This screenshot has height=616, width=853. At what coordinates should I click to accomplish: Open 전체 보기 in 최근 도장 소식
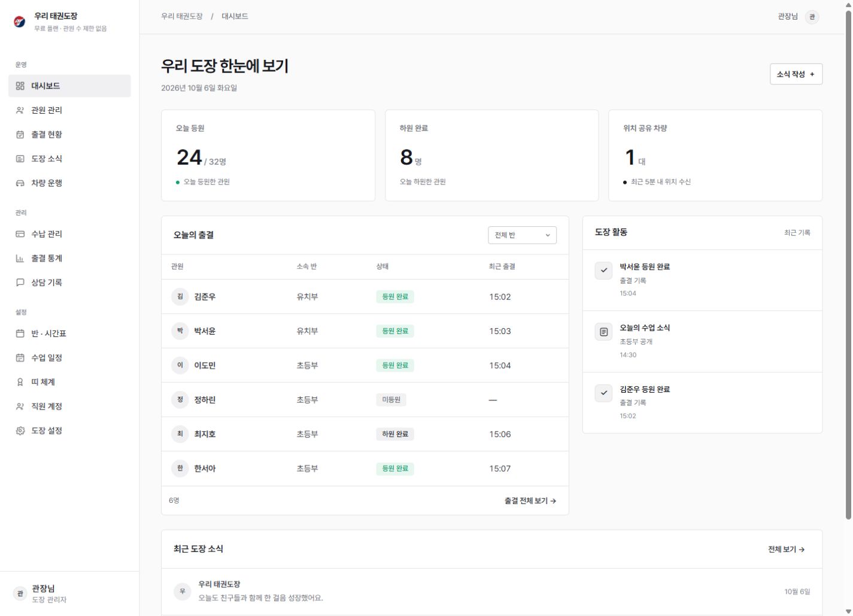[x=787, y=550]
